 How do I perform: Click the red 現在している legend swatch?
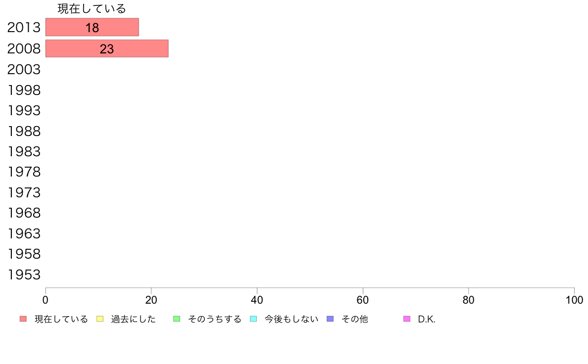coord(23,319)
